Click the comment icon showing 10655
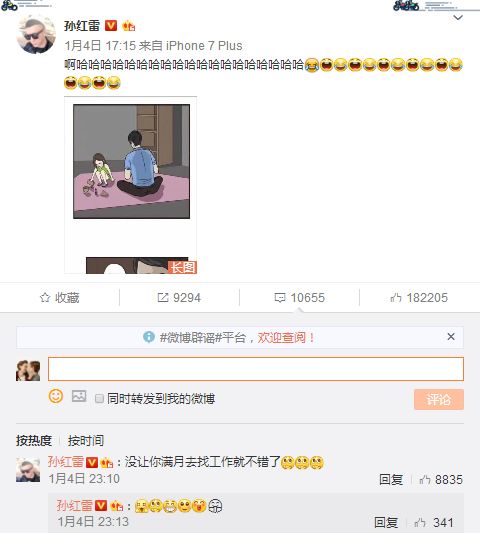Image resolution: width=480 pixels, height=533 pixels. 280,298
